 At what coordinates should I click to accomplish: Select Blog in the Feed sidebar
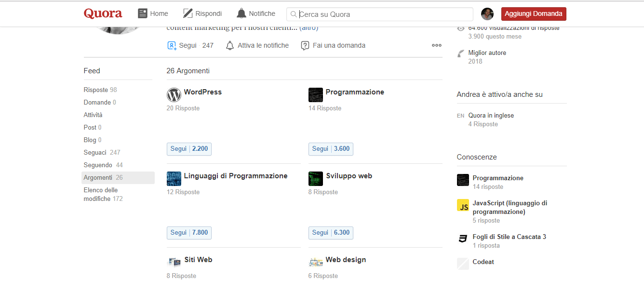[x=93, y=140]
